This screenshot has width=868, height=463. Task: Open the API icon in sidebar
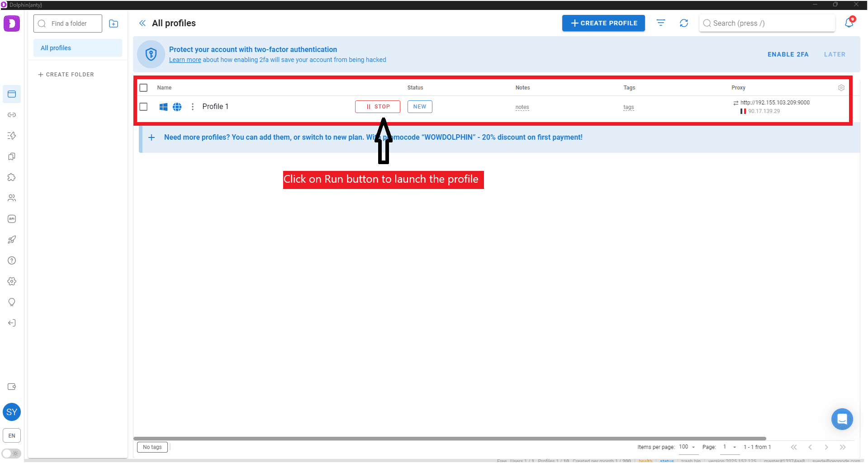coord(12,219)
